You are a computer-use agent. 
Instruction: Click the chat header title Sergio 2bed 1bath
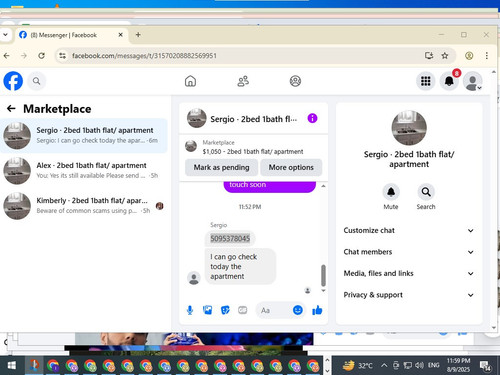(253, 119)
